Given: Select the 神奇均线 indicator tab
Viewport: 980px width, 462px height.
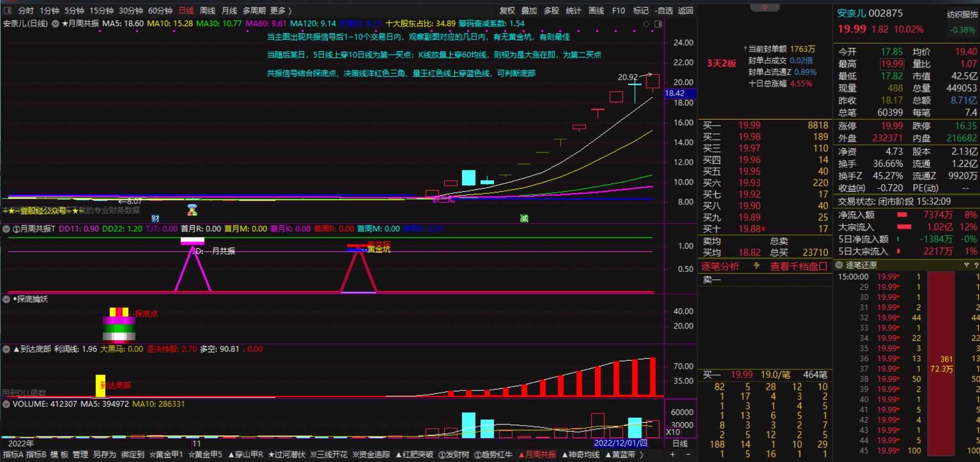Looking at the screenshot, I should pos(581,454).
